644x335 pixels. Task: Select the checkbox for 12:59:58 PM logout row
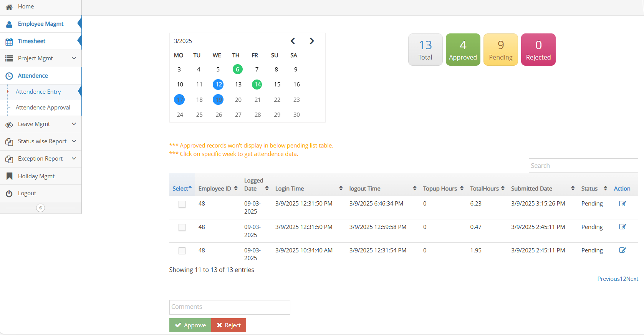click(182, 228)
